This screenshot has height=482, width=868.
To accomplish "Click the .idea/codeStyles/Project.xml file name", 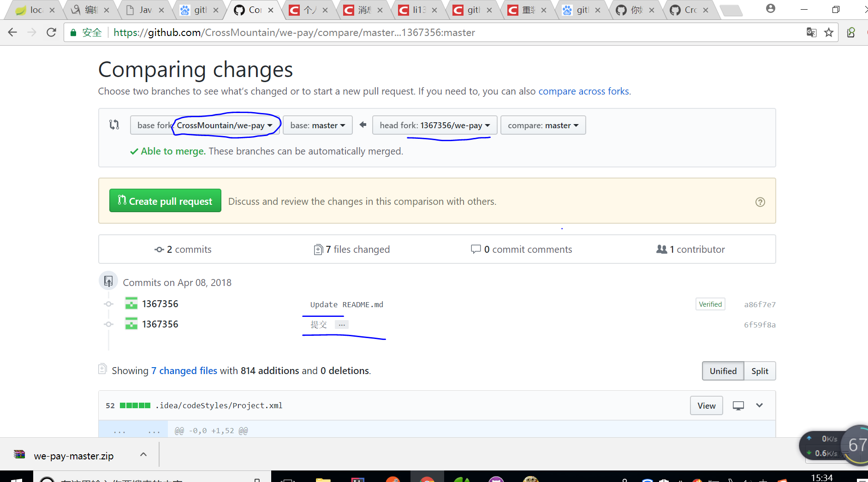I will coord(219,405).
